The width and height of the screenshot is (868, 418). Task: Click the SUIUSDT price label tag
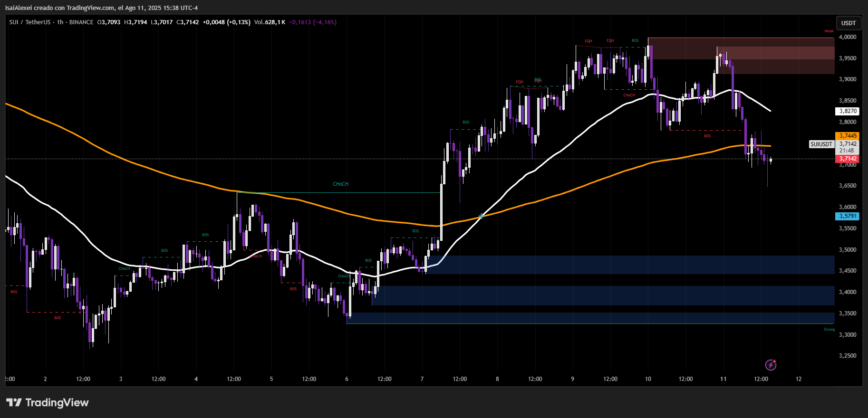coord(821,144)
